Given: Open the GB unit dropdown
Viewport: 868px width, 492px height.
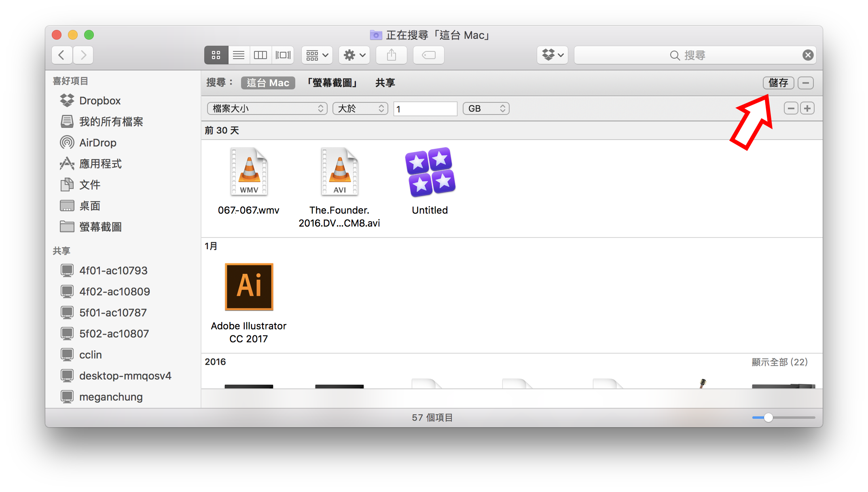Looking at the screenshot, I should tap(486, 108).
